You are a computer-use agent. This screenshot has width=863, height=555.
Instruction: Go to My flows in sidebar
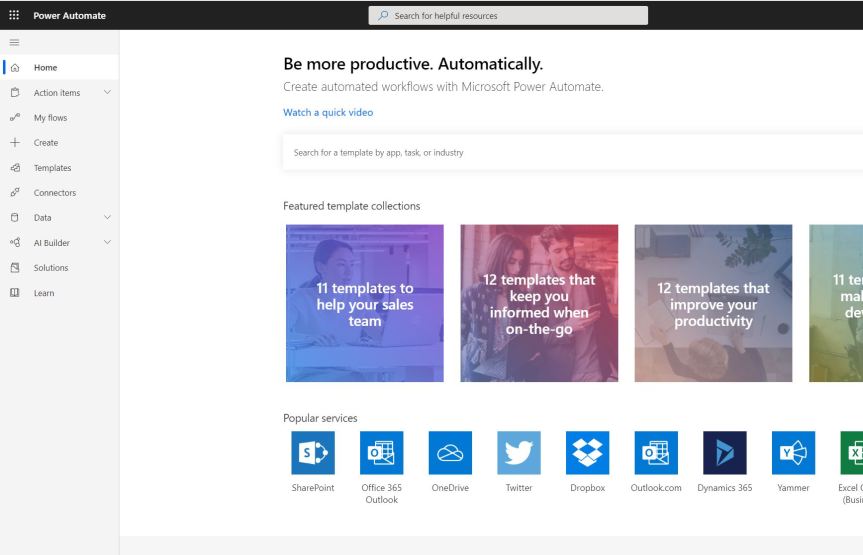coord(50,118)
